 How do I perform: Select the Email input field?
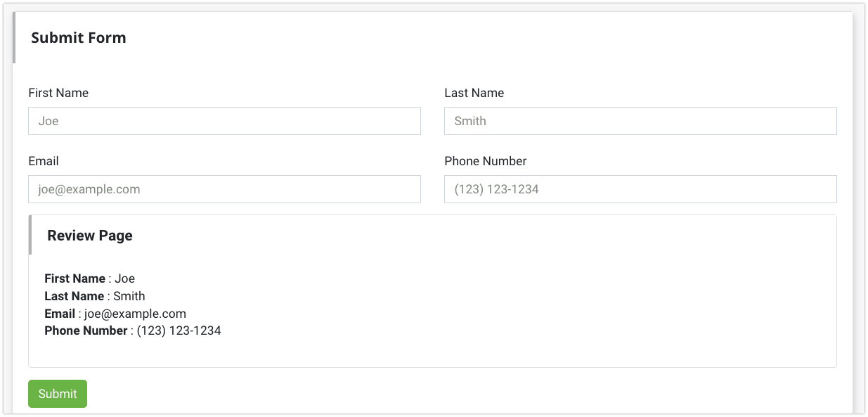coord(224,189)
